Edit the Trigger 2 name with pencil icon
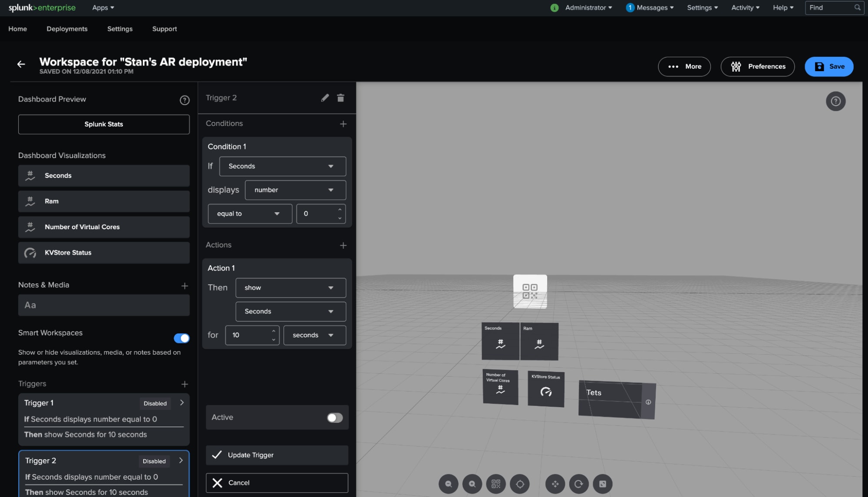The height and width of the screenshot is (497, 868). (x=325, y=98)
